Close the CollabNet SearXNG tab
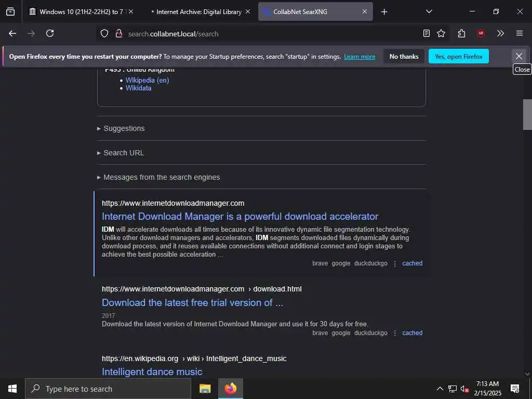532x399 pixels. tap(365, 11)
